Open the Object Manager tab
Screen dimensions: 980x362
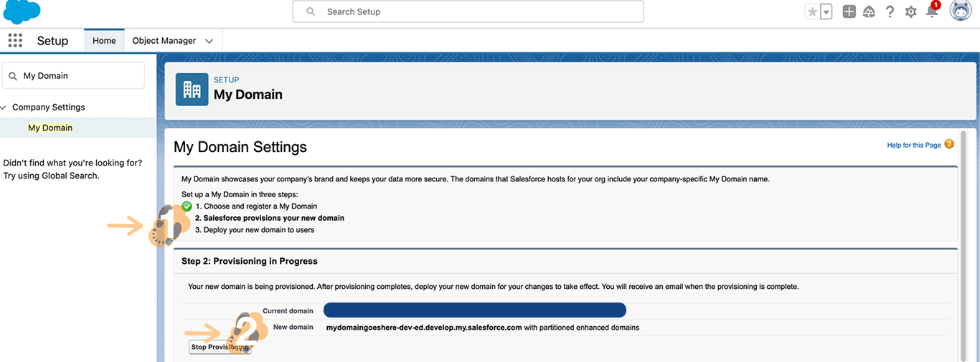pyautogui.click(x=164, y=41)
